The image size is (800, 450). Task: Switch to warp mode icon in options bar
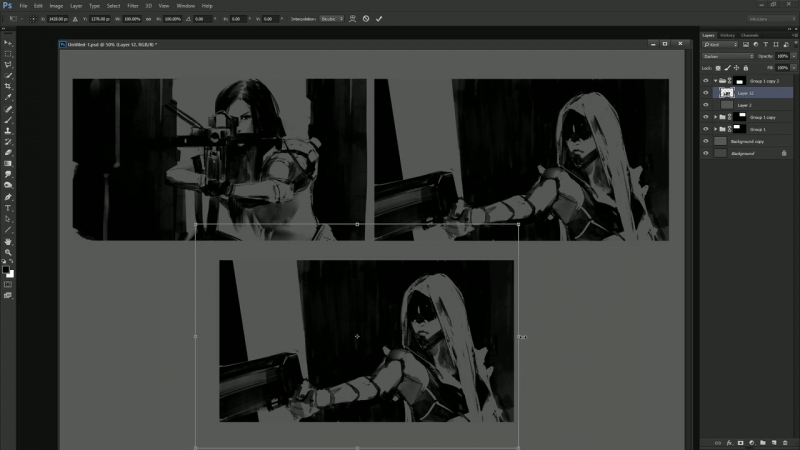click(353, 18)
